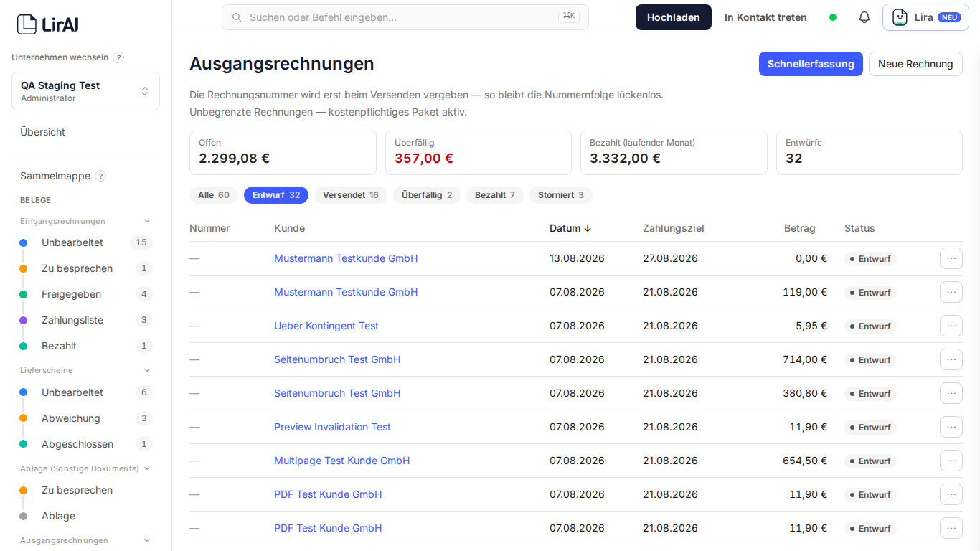Image resolution: width=980 pixels, height=551 pixels.
Task: Open the Abgeschlossen list
Action: (x=85, y=444)
